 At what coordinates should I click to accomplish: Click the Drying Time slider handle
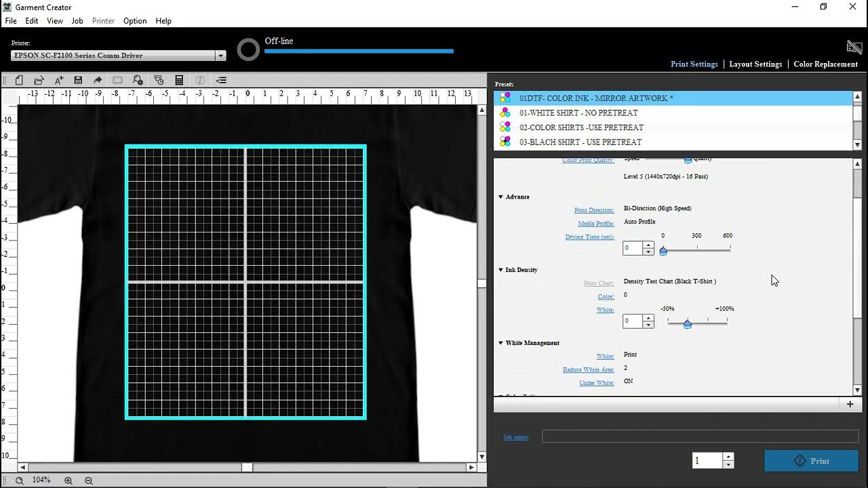[663, 251]
